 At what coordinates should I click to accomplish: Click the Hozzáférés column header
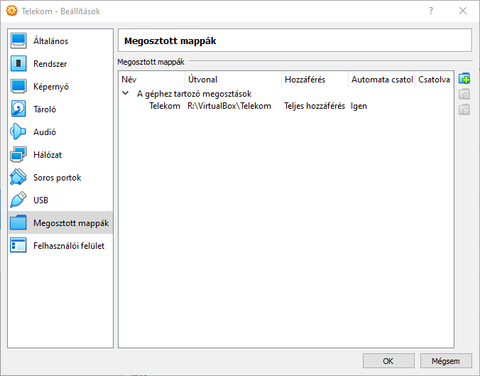coord(315,79)
